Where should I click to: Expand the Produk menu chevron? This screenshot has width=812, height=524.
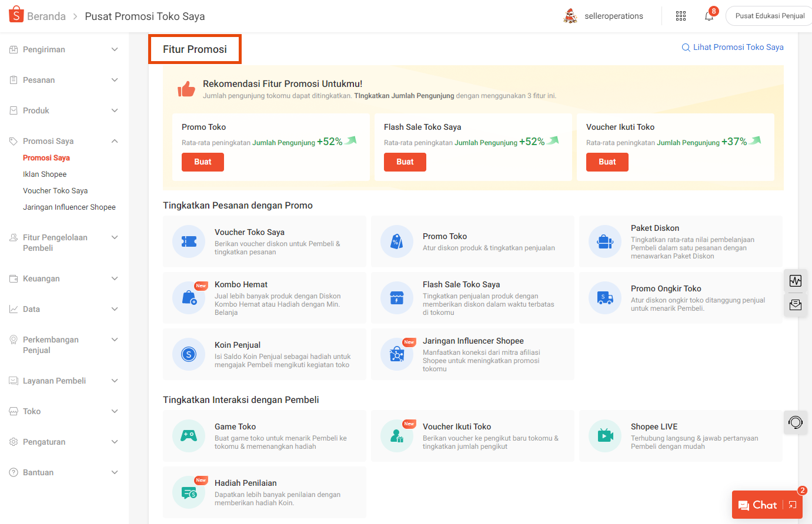115,110
